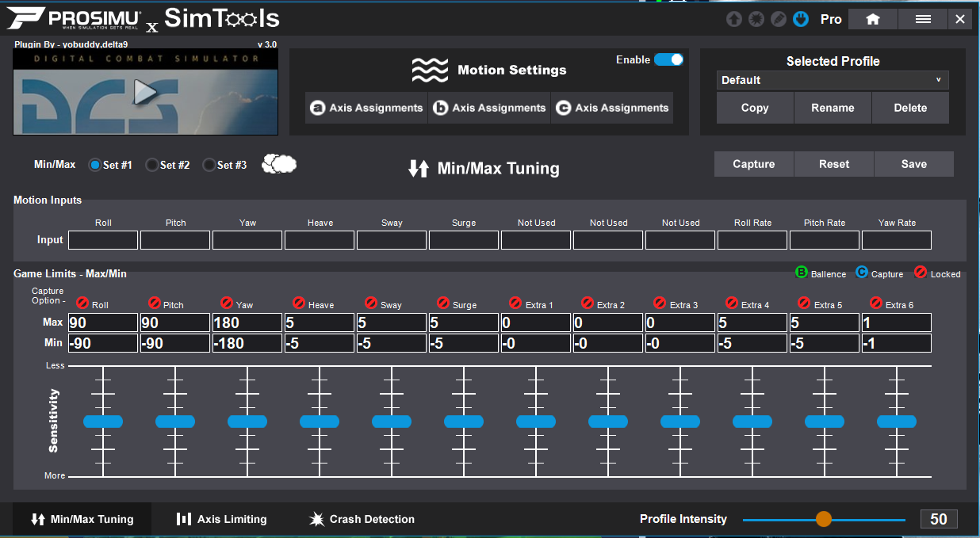Click the Heave locked capture icon
The width and height of the screenshot is (980, 538).
299,303
